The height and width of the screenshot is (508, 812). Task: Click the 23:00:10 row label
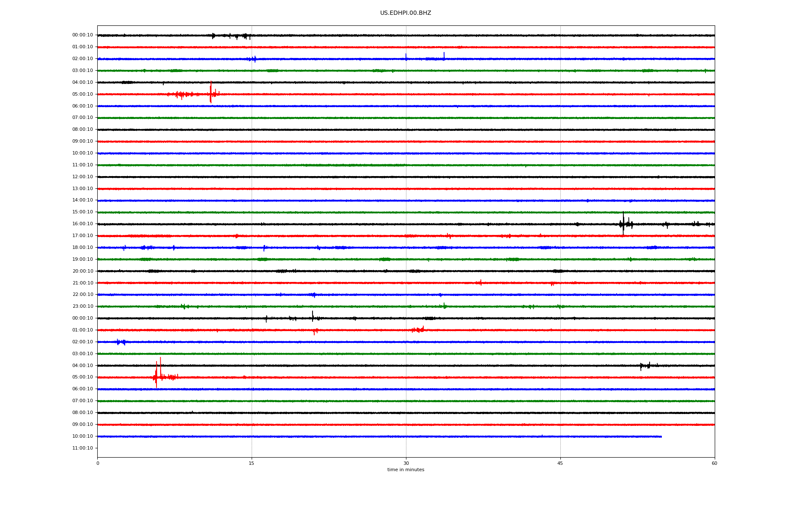pos(82,306)
